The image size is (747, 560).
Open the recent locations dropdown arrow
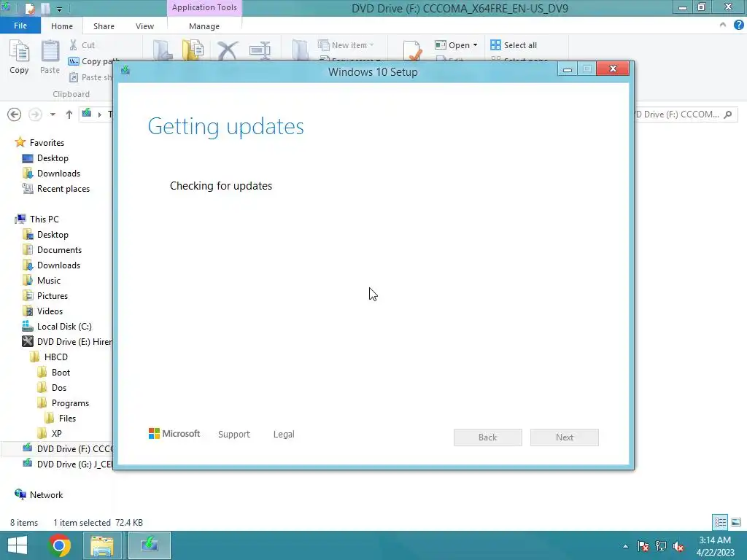click(53, 114)
